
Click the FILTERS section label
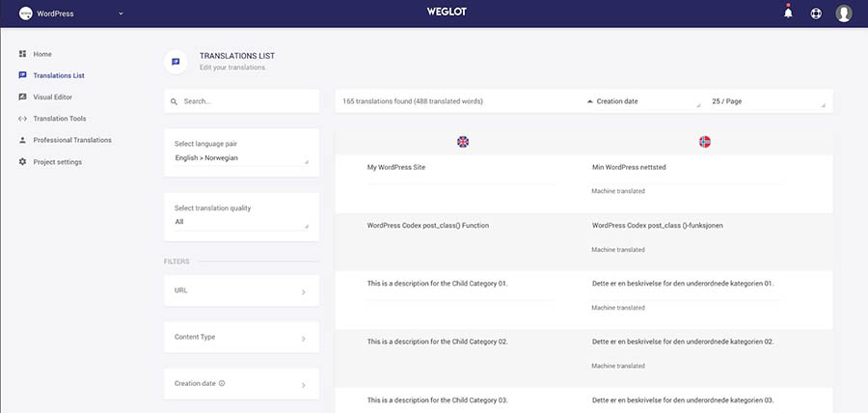pyautogui.click(x=176, y=262)
